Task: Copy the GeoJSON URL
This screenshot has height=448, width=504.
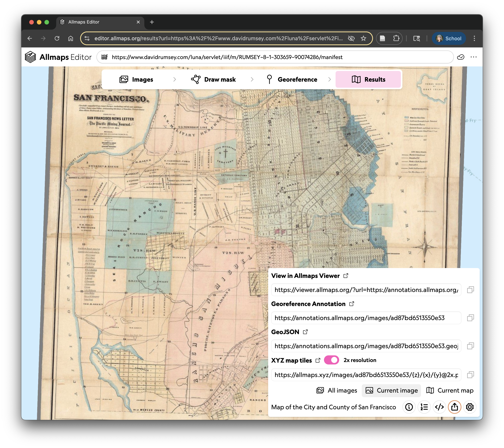Action: coord(470,346)
